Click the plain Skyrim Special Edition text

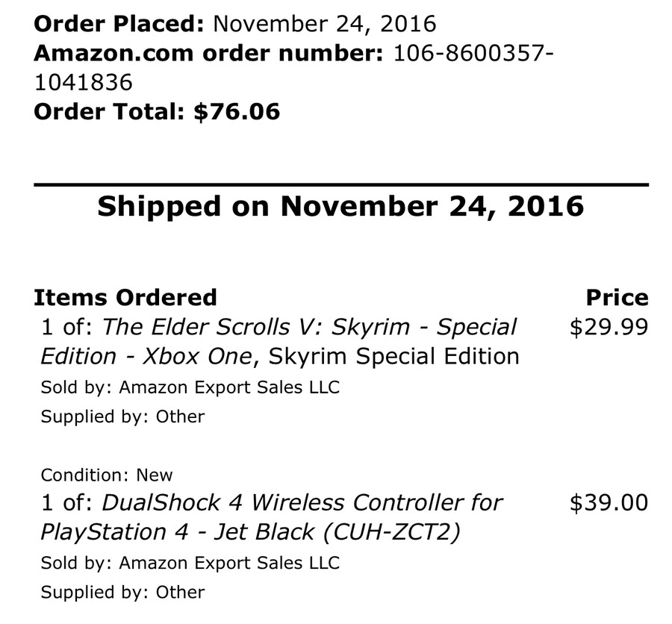pyautogui.click(x=393, y=356)
